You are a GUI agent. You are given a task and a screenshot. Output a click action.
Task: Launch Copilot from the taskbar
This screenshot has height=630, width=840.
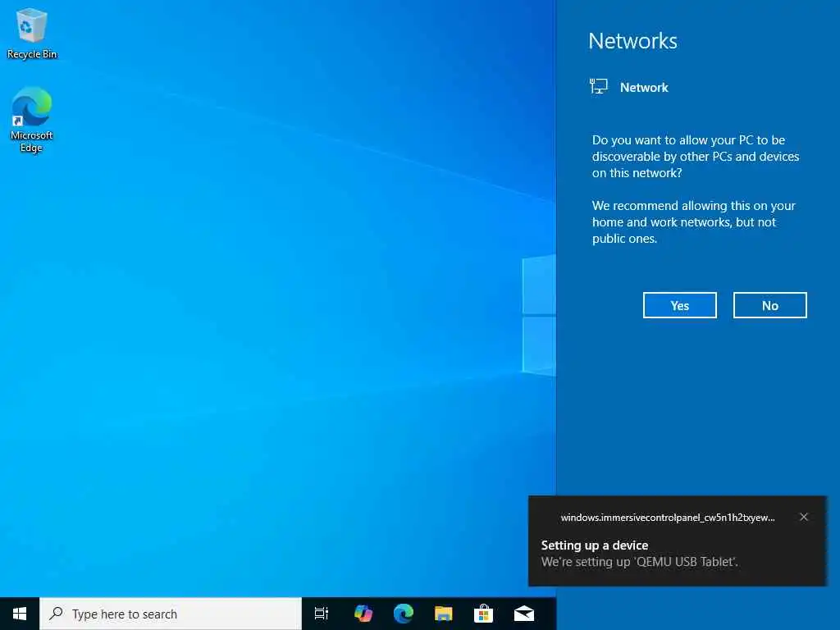(x=363, y=614)
